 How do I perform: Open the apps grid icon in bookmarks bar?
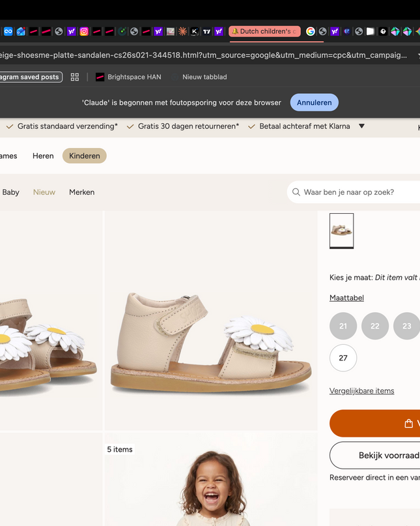click(x=75, y=77)
